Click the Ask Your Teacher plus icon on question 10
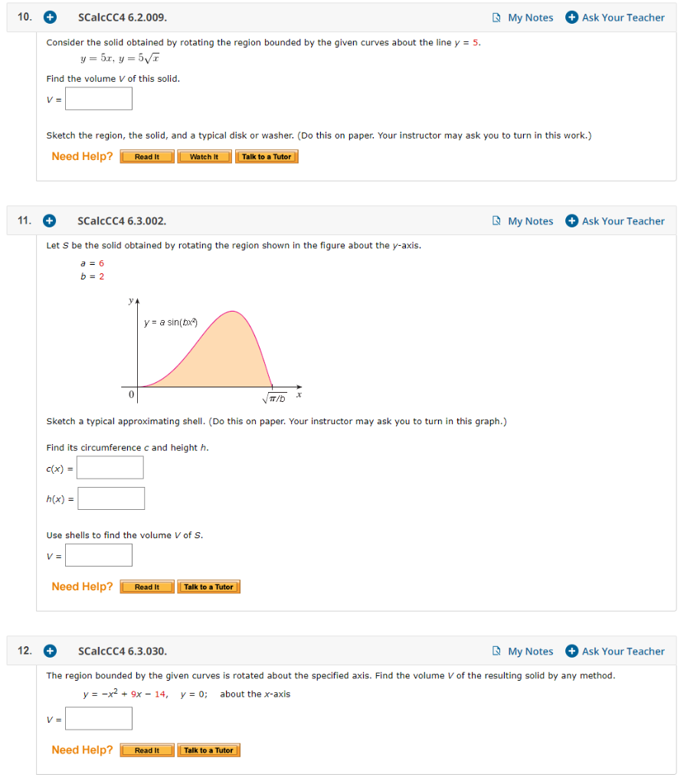The height and width of the screenshot is (784, 684). point(571,17)
